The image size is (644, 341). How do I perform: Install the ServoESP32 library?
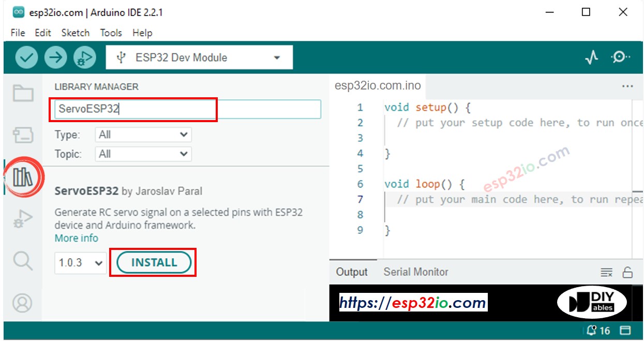coord(154,263)
